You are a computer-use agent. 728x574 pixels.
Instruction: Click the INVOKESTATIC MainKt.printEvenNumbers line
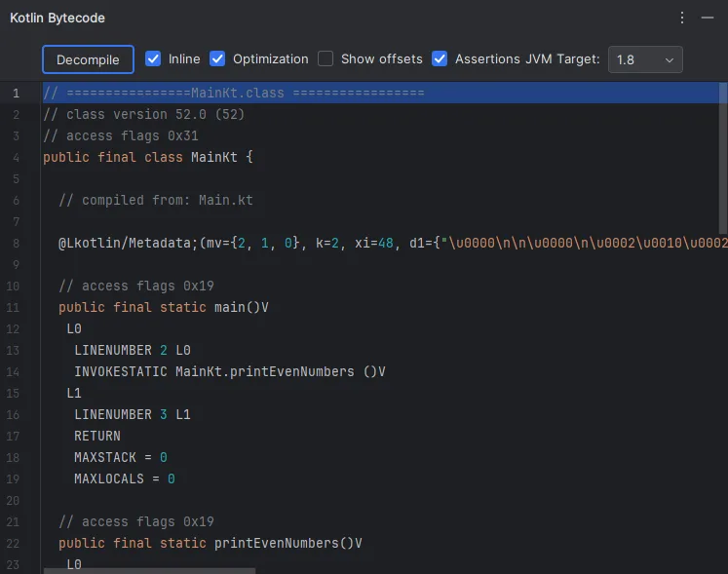pyautogui.click(x=230, y=371)
